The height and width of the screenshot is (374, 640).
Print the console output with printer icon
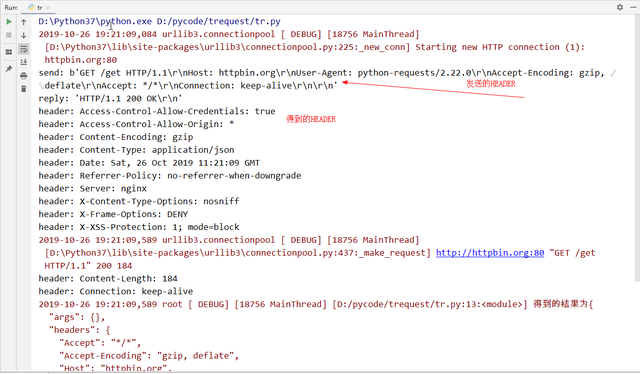coord(24,76)
